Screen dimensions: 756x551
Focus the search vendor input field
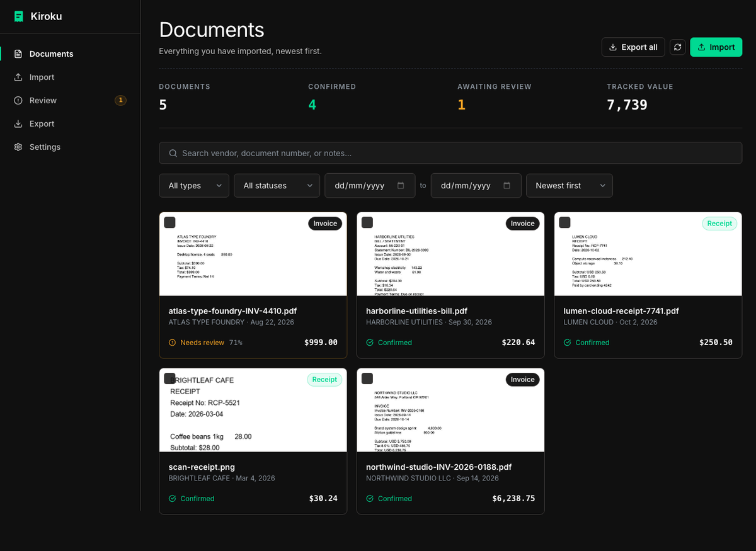pyautogui.click(x=450, y=153)
